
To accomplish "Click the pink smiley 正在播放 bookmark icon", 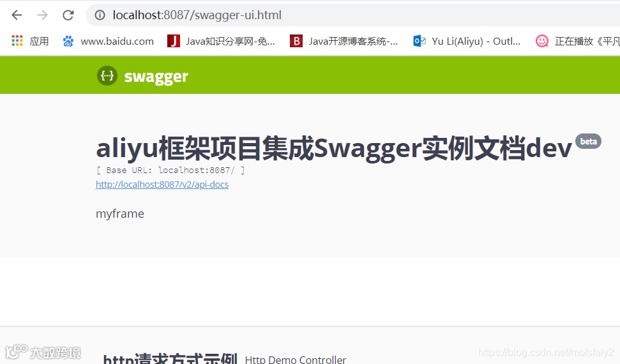I will [541, 41].
